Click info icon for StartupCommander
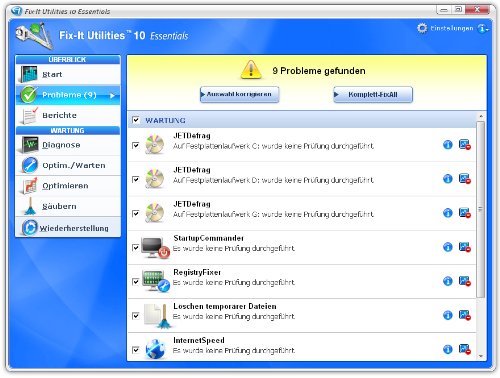The image size is (500, 378). (448, 247)
